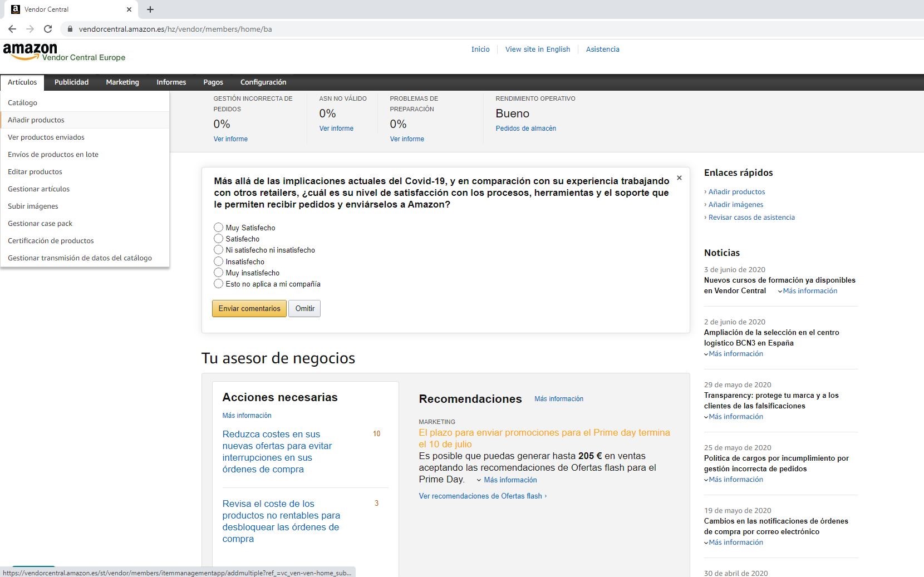Open a new browser tab with plus icon
The width and height of the screenshot is (924, 577).
pos(150,9)
